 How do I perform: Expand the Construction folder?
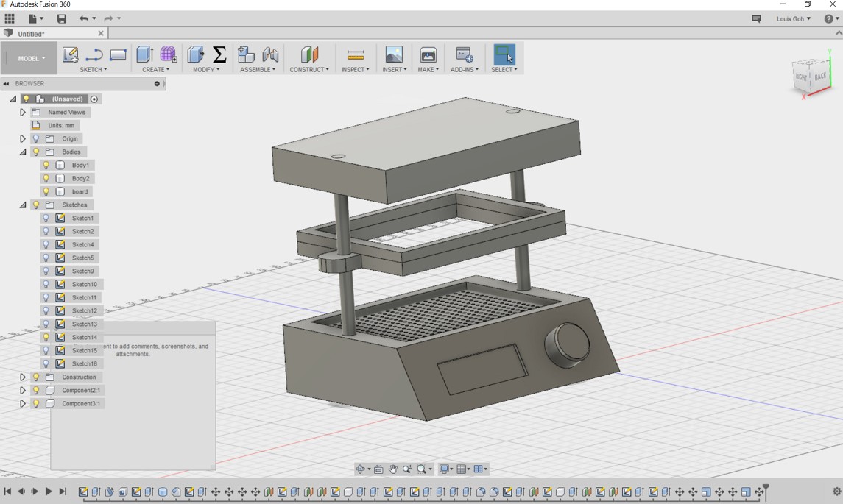click(x=23, y=377)
